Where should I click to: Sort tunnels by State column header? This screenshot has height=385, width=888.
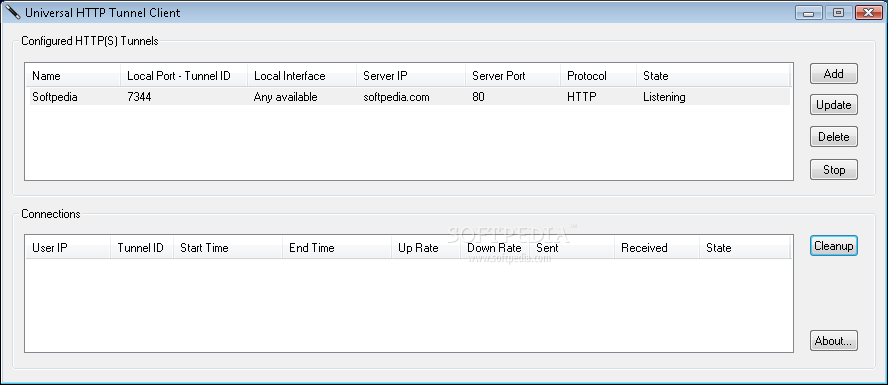point(713,76)
